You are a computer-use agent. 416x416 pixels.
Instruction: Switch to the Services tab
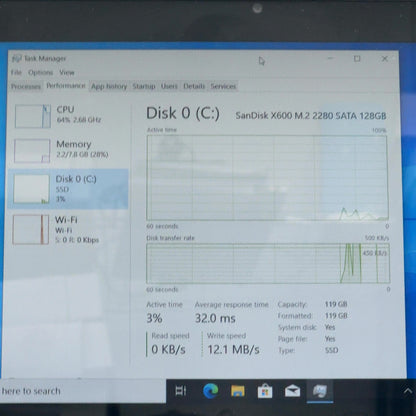[223, 87]
